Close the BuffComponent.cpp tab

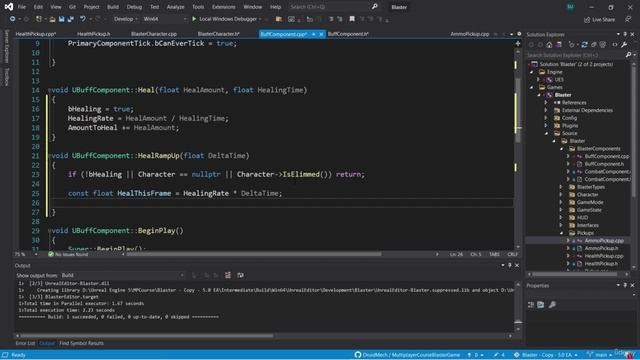321,34
